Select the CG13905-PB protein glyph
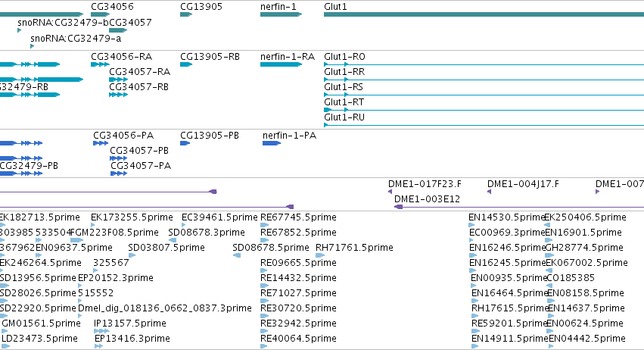 [x=185, y=143]
